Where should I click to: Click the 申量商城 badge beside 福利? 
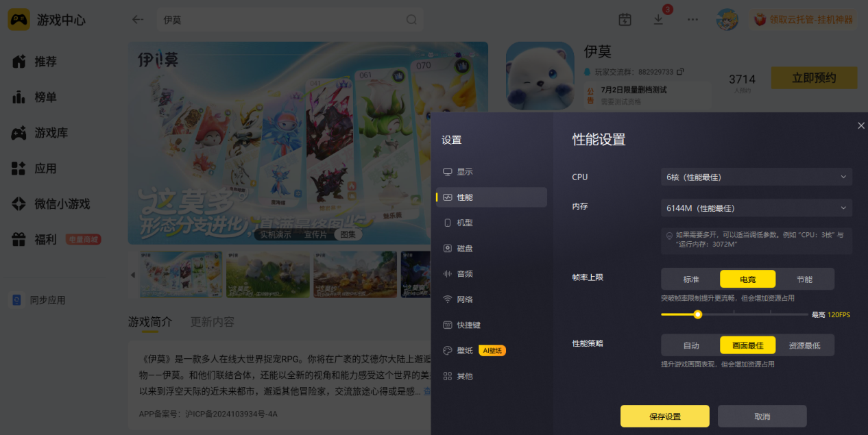[x=84, y=240]
